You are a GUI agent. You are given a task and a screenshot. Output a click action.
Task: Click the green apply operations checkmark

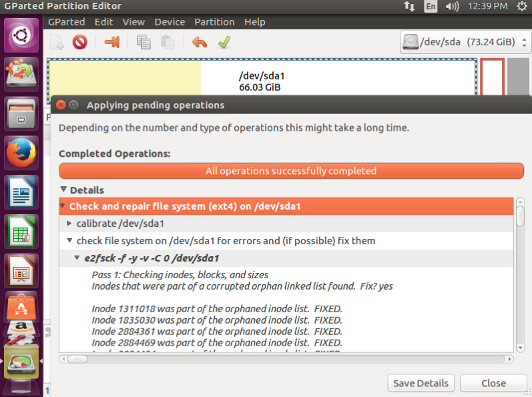pyautogui.click(x=224, y=43)
